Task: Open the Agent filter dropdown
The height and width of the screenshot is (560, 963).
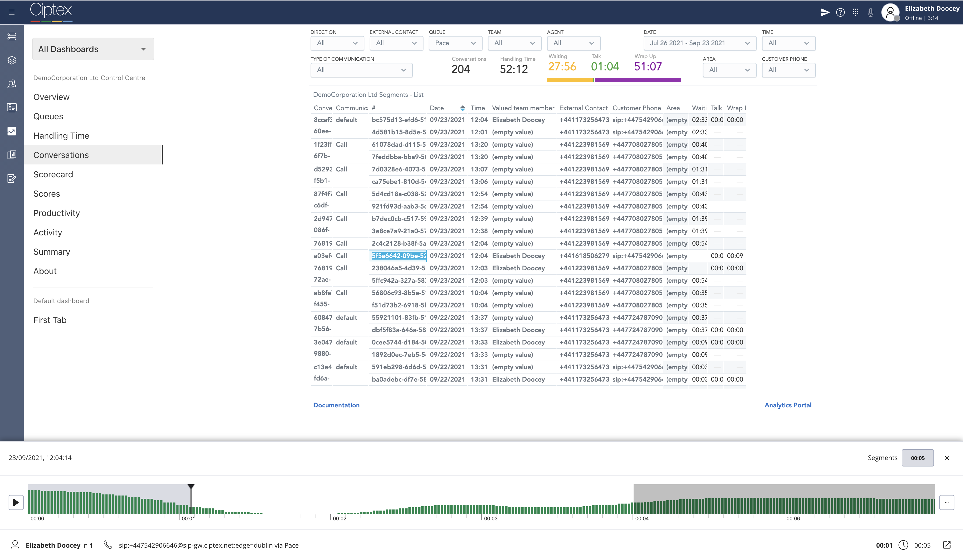Action: [574, 43]
